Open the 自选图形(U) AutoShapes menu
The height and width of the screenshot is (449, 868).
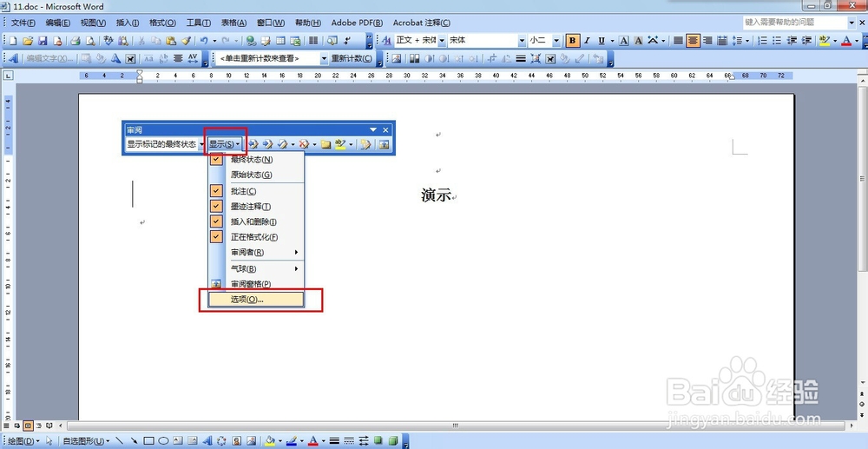86,441
